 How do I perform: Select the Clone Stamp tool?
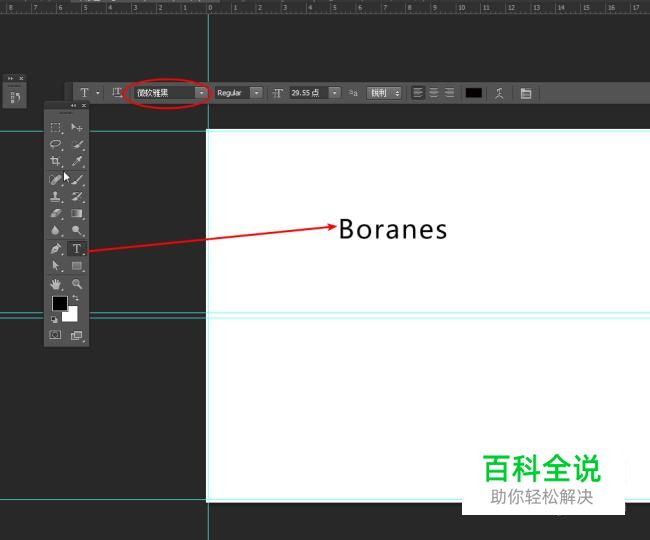click(55, 196)
